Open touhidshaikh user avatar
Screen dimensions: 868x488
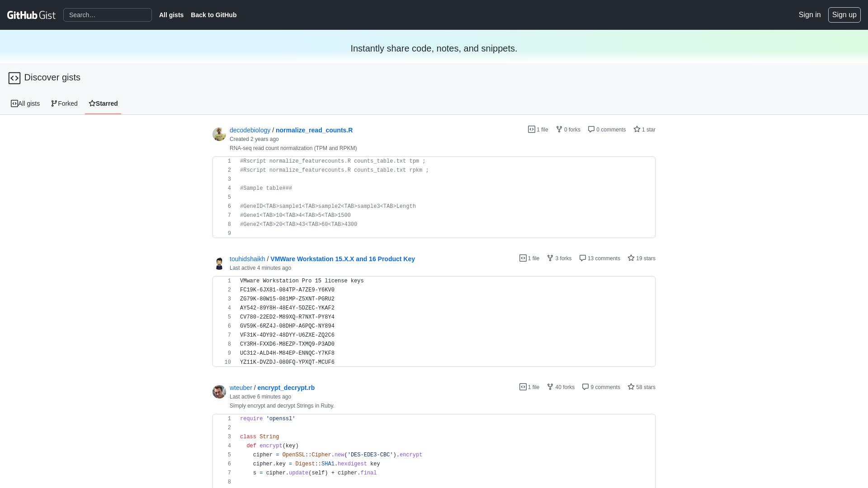click(x=219, y=263)
